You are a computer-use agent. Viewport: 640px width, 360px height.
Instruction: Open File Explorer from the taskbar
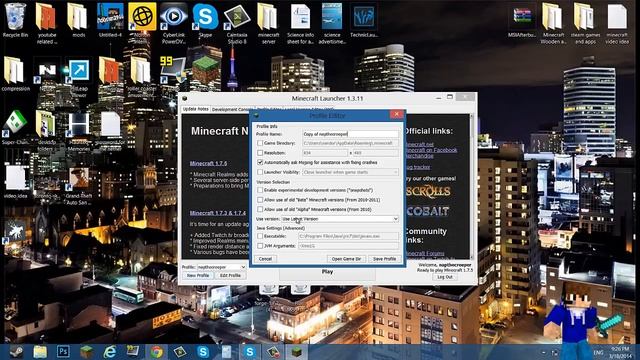(x=40, y=352)
